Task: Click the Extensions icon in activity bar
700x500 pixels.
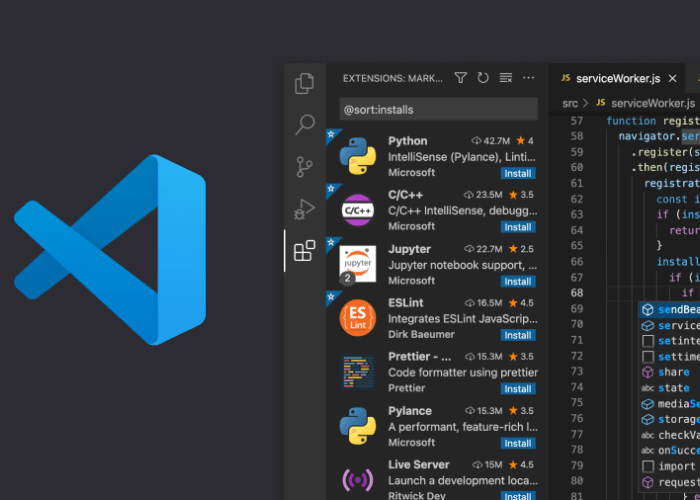Action: click(305, 251)
